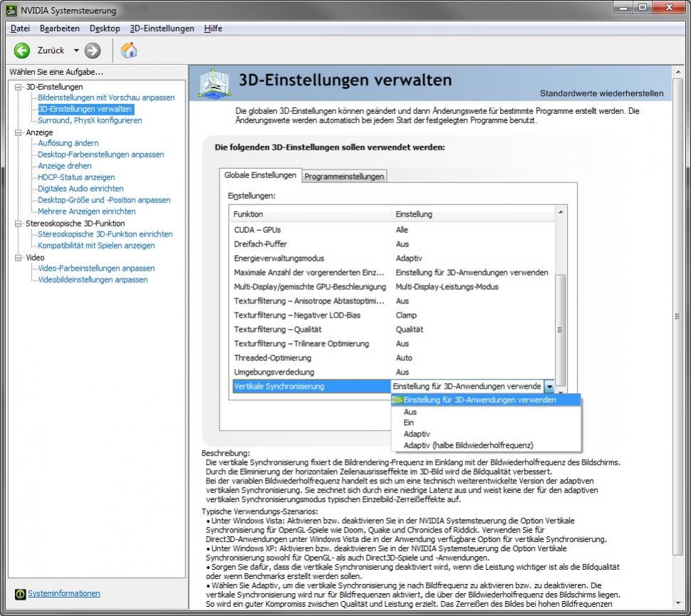The image size is (691, 616).
Task: Open Digitales Audio einrichten task
Action: (80, 189)
